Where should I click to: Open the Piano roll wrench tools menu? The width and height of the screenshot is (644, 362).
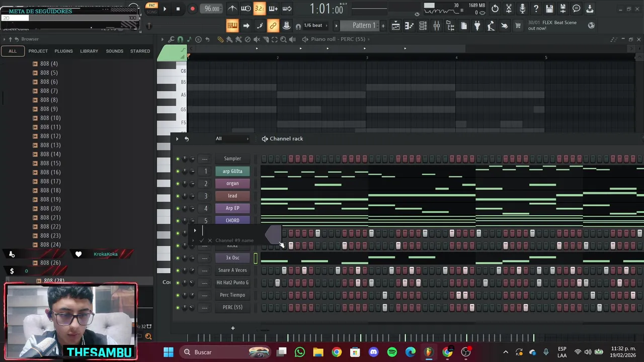[172, 39]
